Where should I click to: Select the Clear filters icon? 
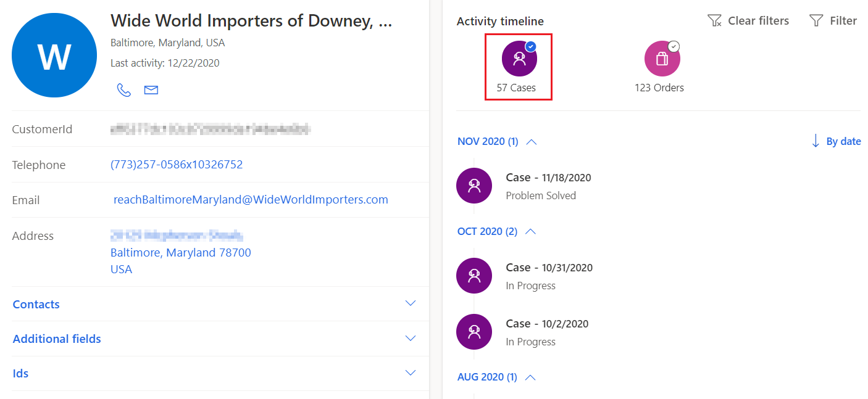pyautogui.click(x=714, y=20)
